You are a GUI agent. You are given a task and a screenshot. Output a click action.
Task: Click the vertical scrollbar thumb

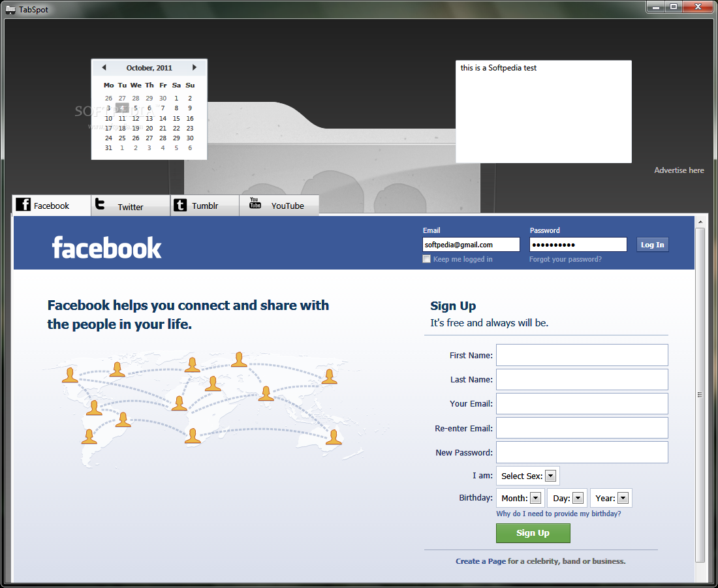click(x=700, y=395)
